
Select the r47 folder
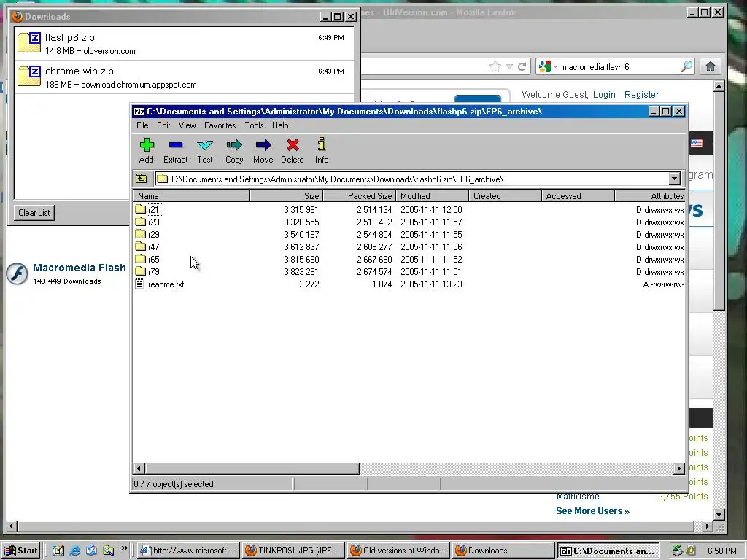[147, 246]
